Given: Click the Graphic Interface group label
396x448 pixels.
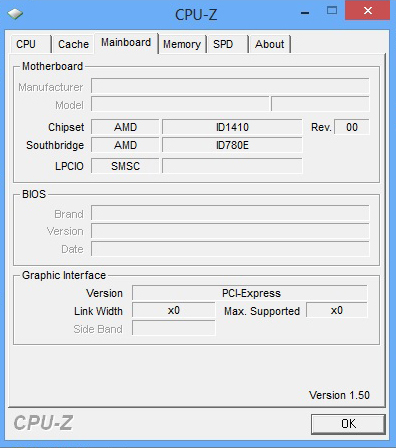Looking at the screenshot, I should point(64,275).
